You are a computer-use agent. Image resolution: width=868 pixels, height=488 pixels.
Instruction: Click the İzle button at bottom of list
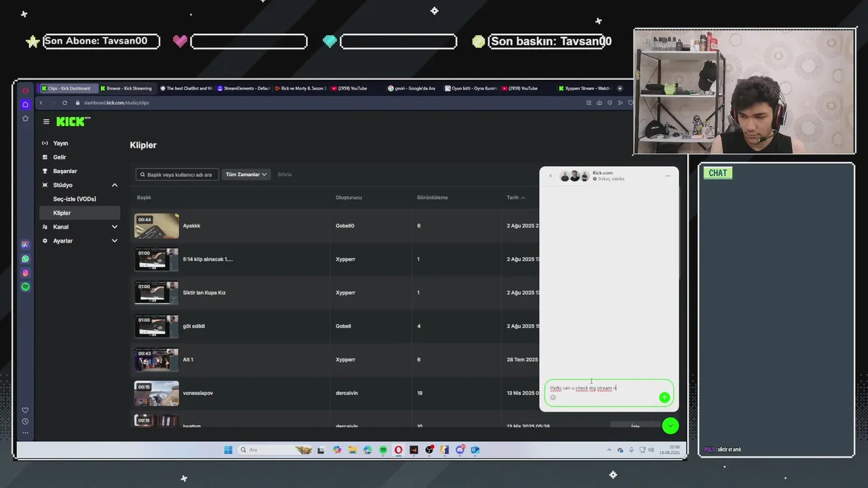[635, 426]
